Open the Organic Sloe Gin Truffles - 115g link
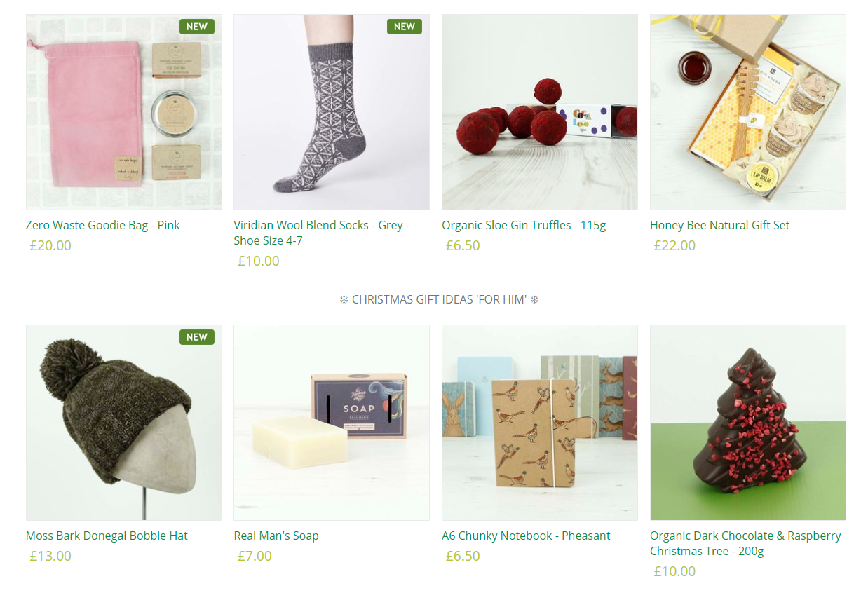 coord(524,225)
